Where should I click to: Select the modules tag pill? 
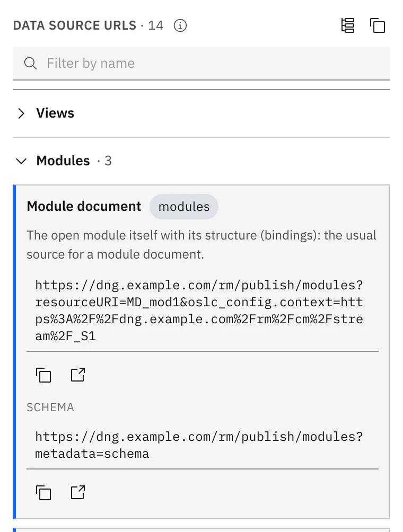point(184,207)
